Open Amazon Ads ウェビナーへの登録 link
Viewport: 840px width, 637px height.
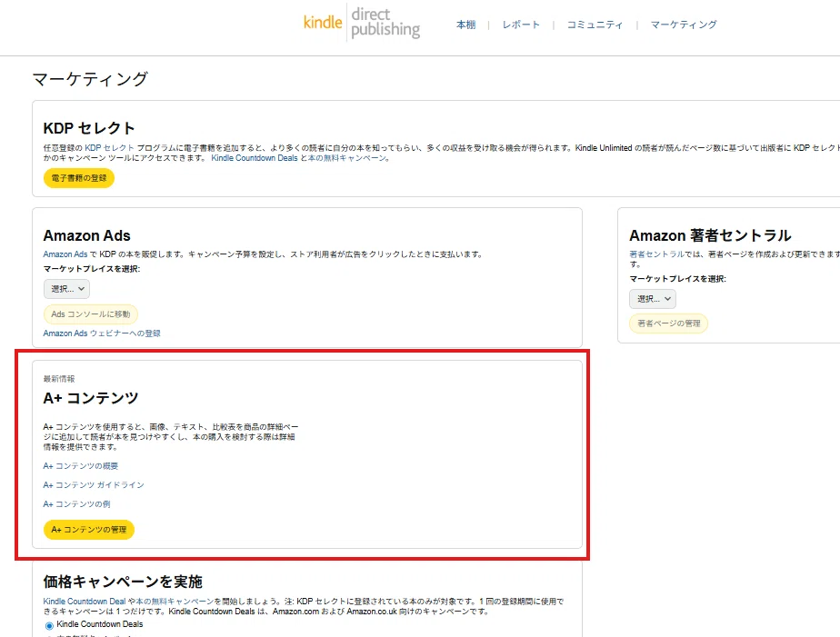102,333
